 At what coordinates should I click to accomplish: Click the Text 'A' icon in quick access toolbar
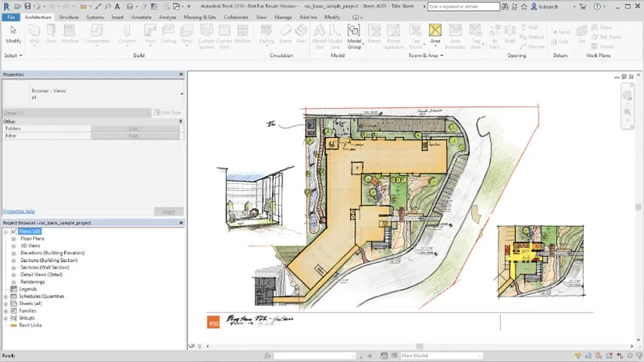coord(117,6)
